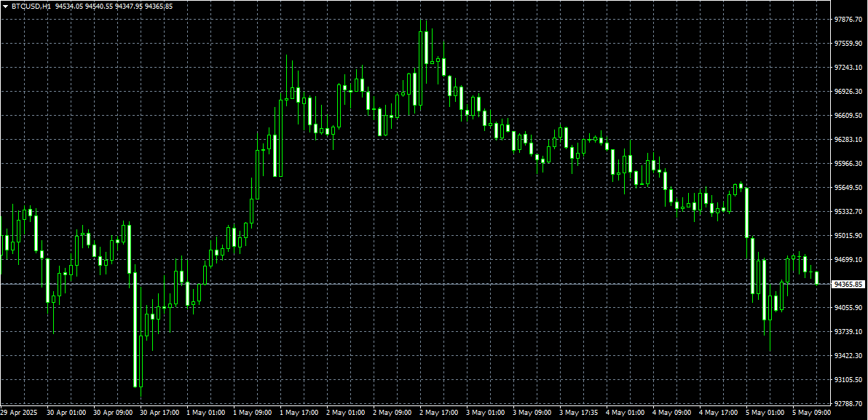Click price scale label 95015.90
The height and width of the screenshot is (420, 868).
pyautogui.click(x=848, y=236)
